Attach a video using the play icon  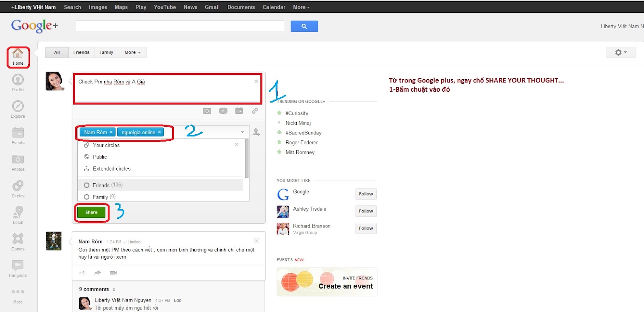click(x=223, y=111)
